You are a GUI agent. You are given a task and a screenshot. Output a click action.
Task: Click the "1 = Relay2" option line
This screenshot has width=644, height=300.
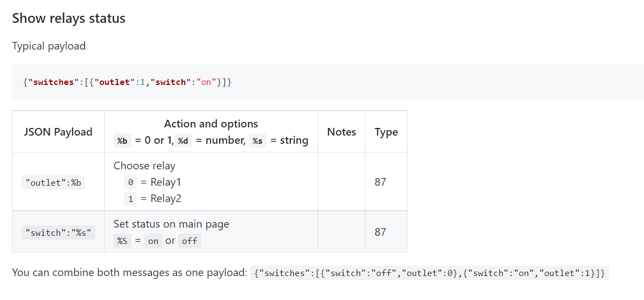pos(153,199)
